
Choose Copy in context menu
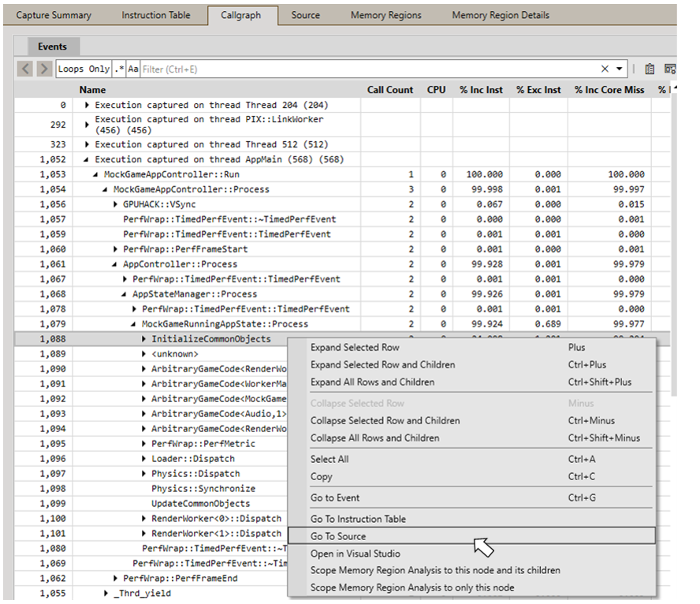tap(472, 476)
